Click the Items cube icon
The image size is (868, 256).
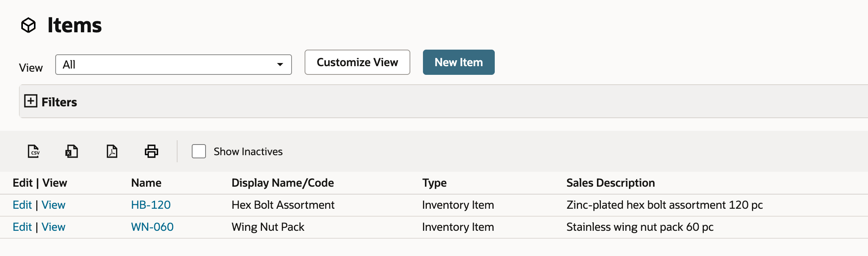pos(28,25)
